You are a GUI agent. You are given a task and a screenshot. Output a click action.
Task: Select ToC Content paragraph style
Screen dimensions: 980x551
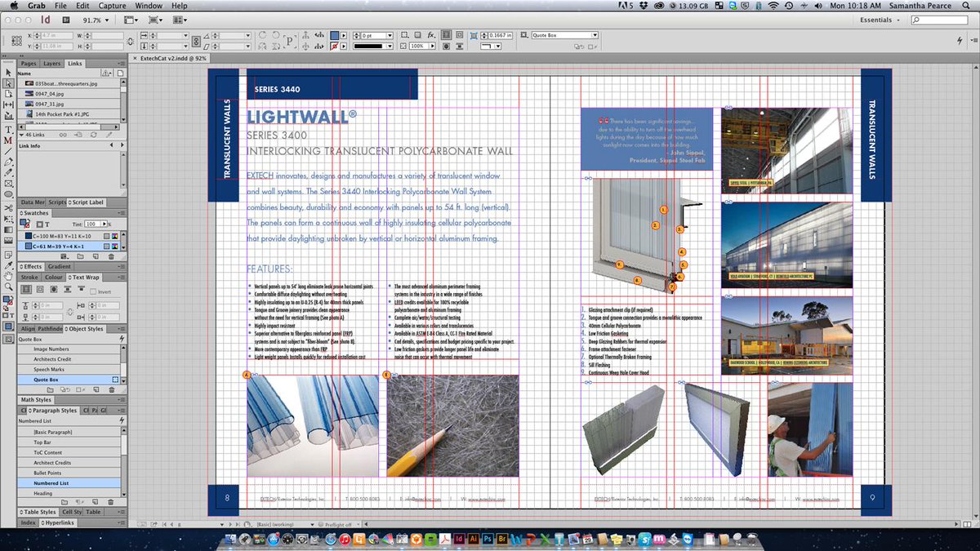(70, 452)
